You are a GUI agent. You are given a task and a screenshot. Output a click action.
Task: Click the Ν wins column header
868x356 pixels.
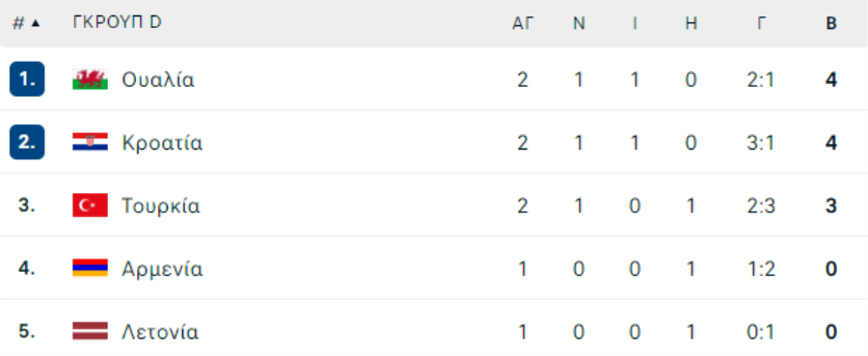(x=579, y=23)
